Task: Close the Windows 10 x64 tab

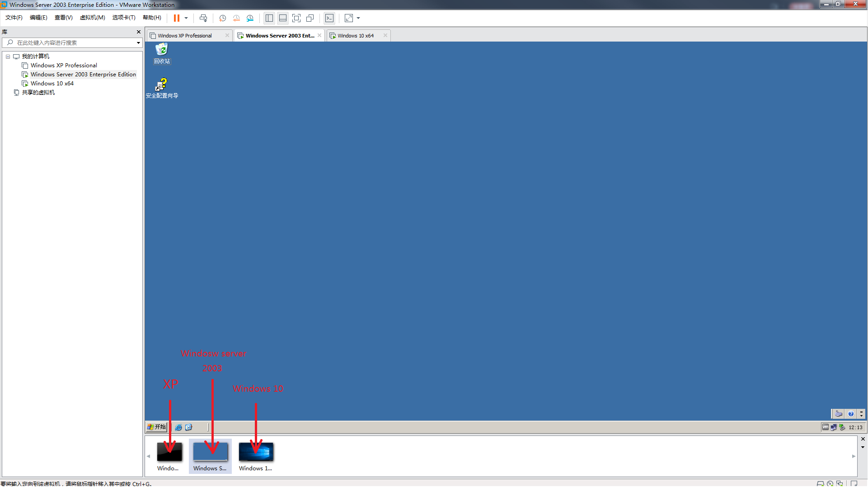Action: pyautogui.click(x=385, y=35)
